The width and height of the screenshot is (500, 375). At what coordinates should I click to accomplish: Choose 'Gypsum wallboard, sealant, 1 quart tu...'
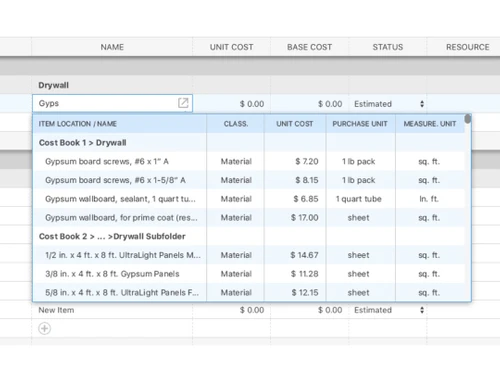[x=120, y=199]
